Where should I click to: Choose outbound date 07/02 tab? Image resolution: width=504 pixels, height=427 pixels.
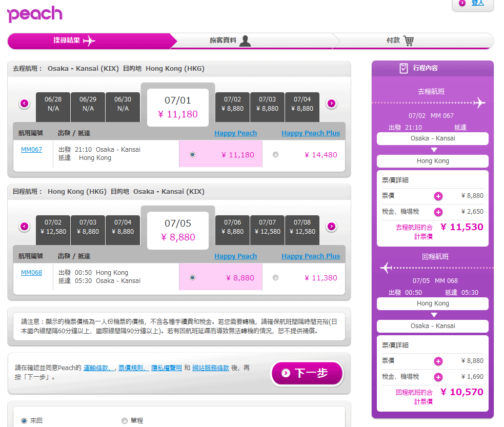[232, 104]
